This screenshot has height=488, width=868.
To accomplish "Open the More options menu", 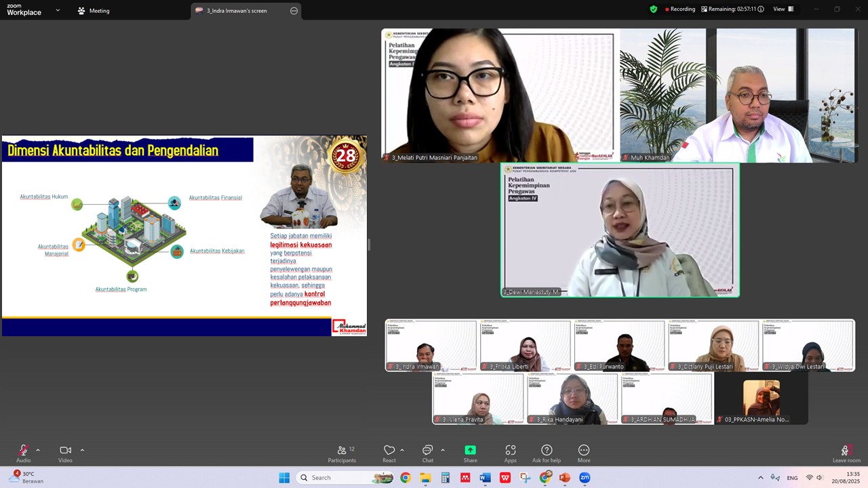I will [x=584, y=453].
